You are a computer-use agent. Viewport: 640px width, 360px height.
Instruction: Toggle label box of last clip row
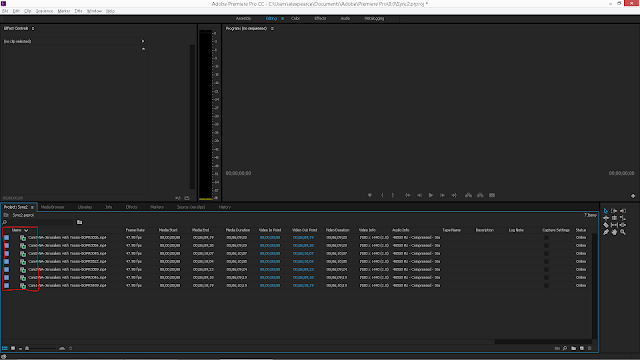pyautogui.click(x=7, y=285)
